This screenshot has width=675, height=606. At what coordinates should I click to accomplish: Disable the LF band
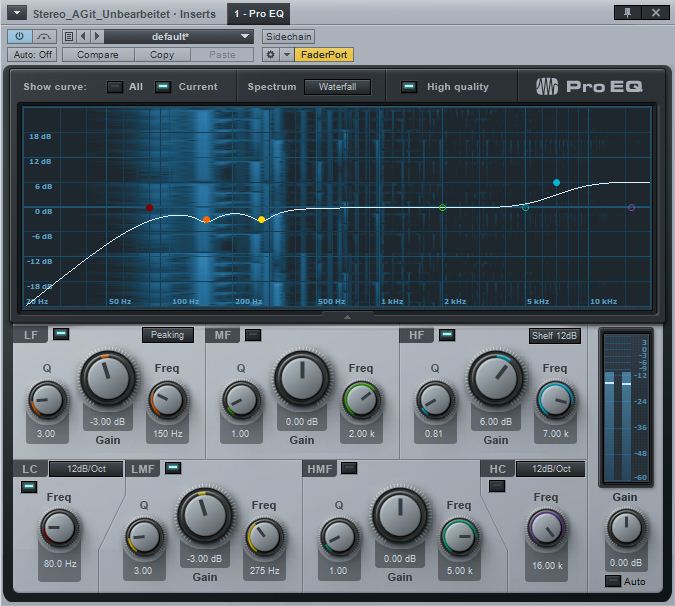(61, 334)
